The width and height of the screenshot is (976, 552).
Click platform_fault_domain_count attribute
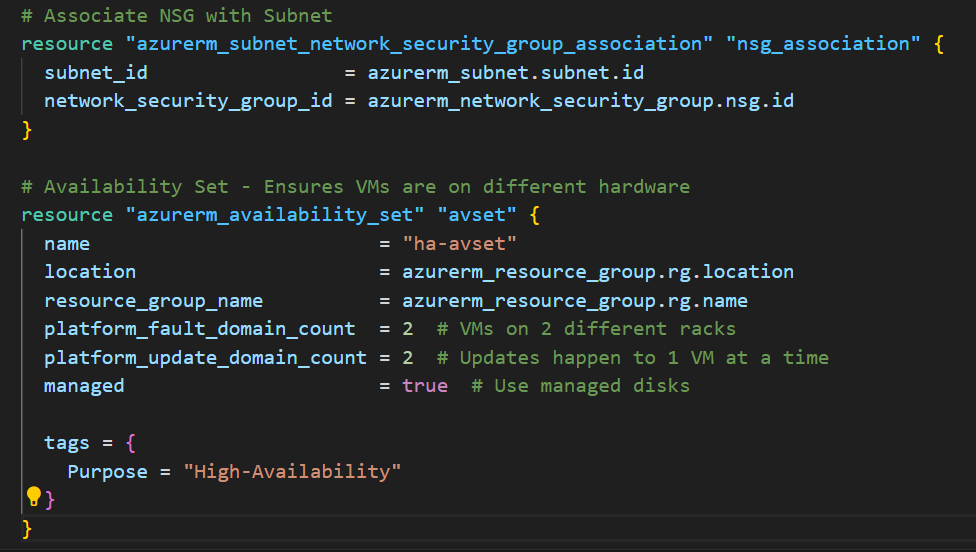coord(199,329)
